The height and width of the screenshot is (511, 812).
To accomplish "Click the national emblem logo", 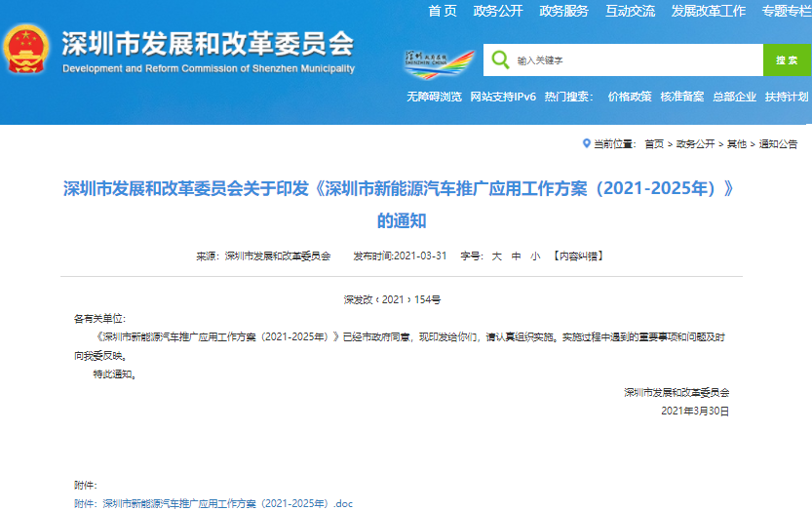I will pos(26,50).
